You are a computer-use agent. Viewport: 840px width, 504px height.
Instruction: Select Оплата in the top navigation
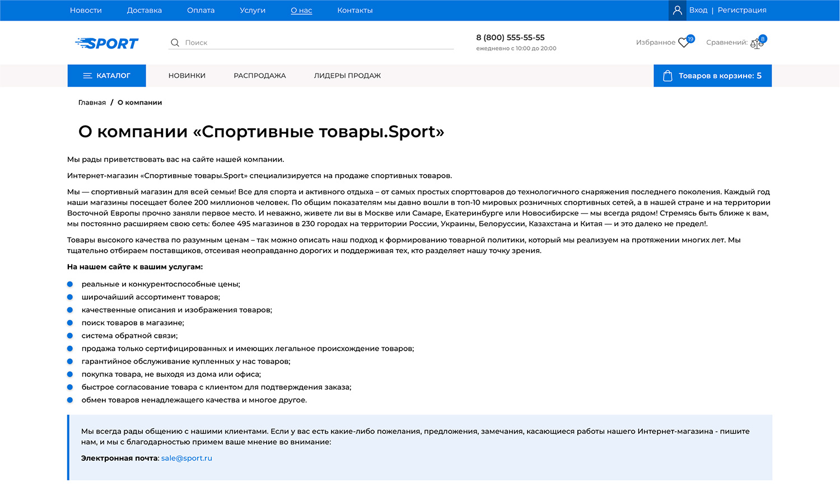pos(200,10)
